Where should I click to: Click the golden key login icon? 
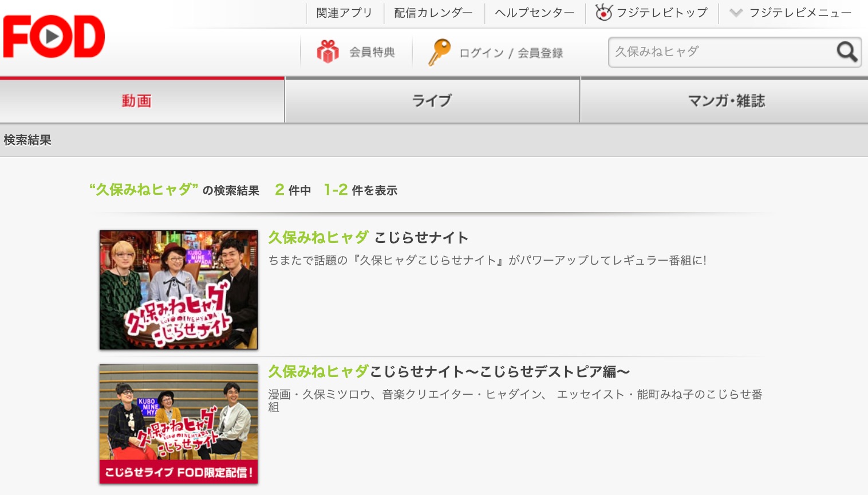pos(439,52)
